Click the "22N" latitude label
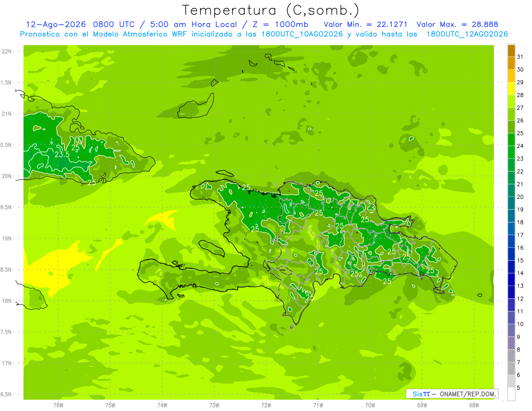This screenshot has height=411, width=532. coord(6,51)
